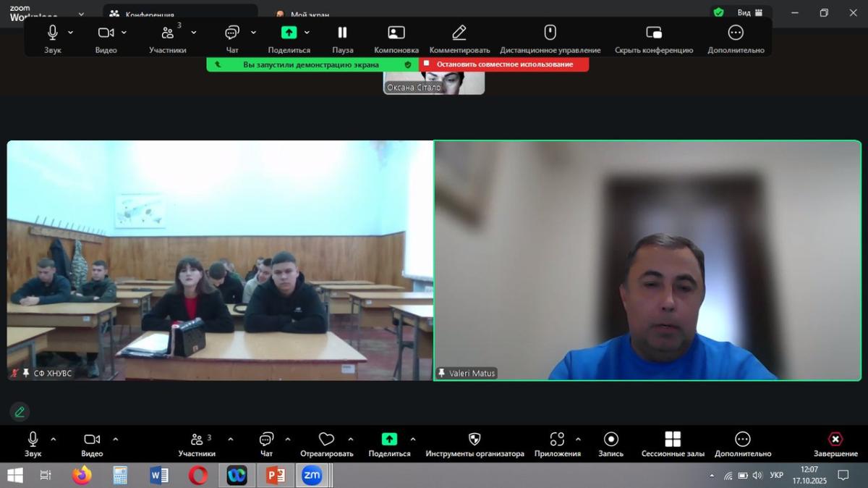The image size is (868, 488).
Task: Open Чат in the bottom bar
Action: pyautogui.click(x=266, y=444)
